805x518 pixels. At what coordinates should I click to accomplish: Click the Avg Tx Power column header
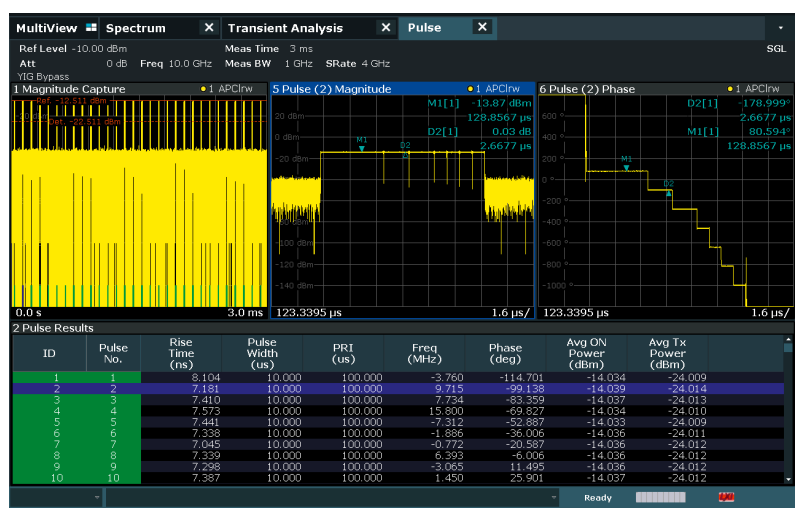coord(667,353)
